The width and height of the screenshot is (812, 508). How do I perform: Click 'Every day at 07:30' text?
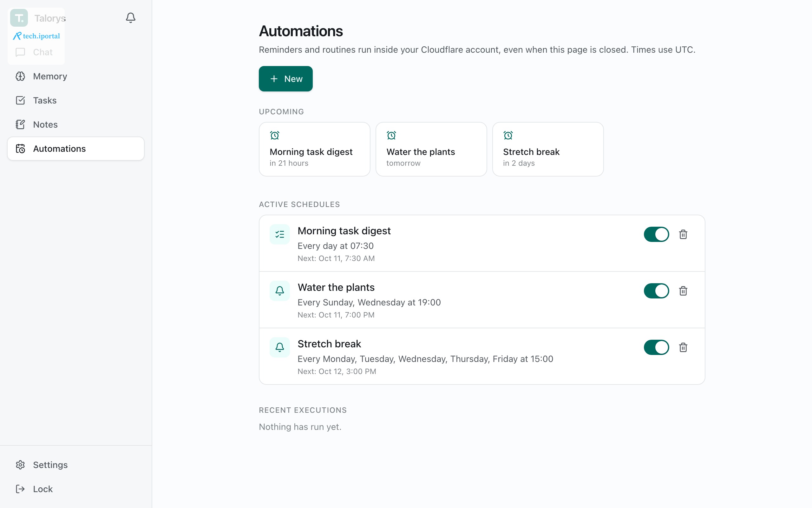tap(336, 246)
